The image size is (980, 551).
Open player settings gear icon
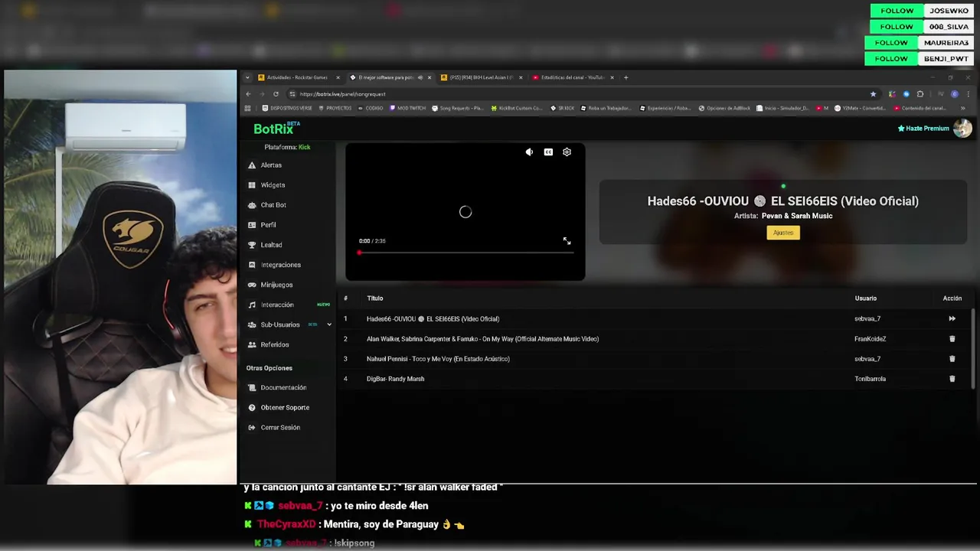[567, 152]
